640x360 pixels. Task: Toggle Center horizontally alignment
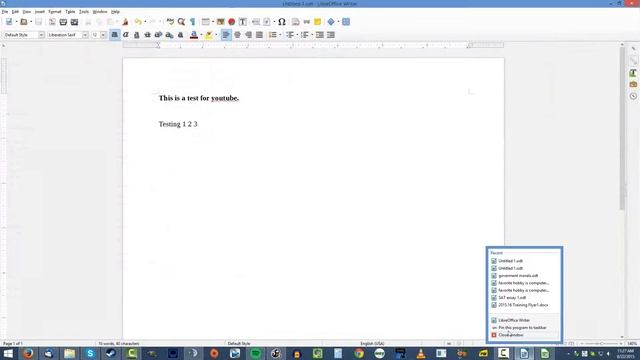click(x=237, y=35)
